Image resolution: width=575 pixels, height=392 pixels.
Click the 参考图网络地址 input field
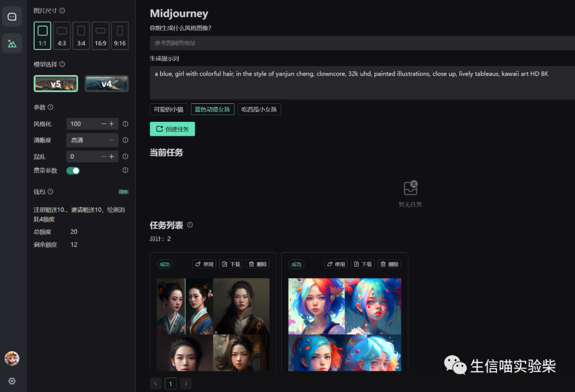click(x=362, y=43)
